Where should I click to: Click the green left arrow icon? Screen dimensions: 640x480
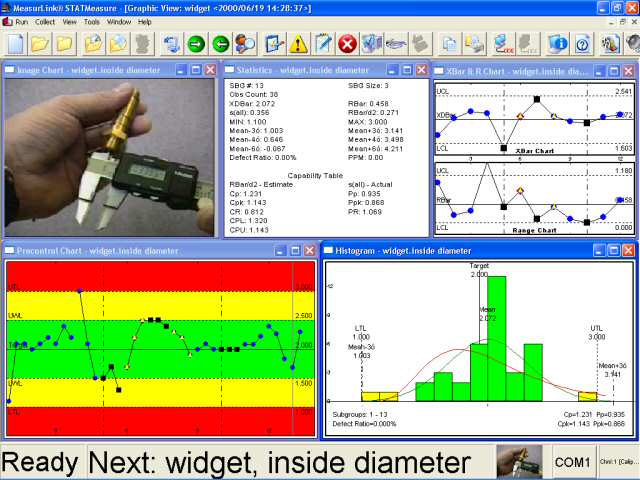(221, 43)
